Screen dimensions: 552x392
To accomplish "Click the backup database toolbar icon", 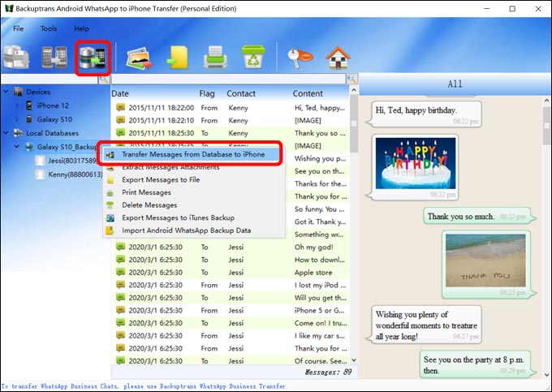I will (16, 57).
